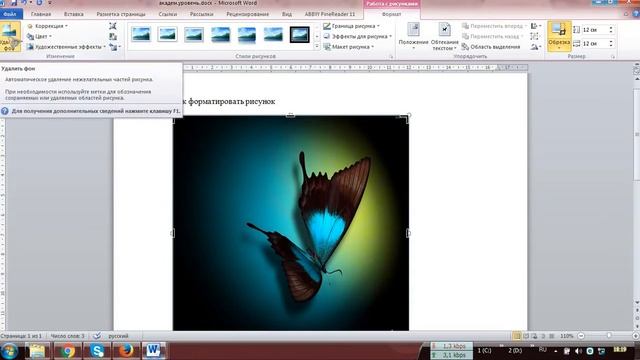The height and width of the screenshot is (360, 640).
Task: Click the word count "Число слов: 3"
Action: coord(67,336)
